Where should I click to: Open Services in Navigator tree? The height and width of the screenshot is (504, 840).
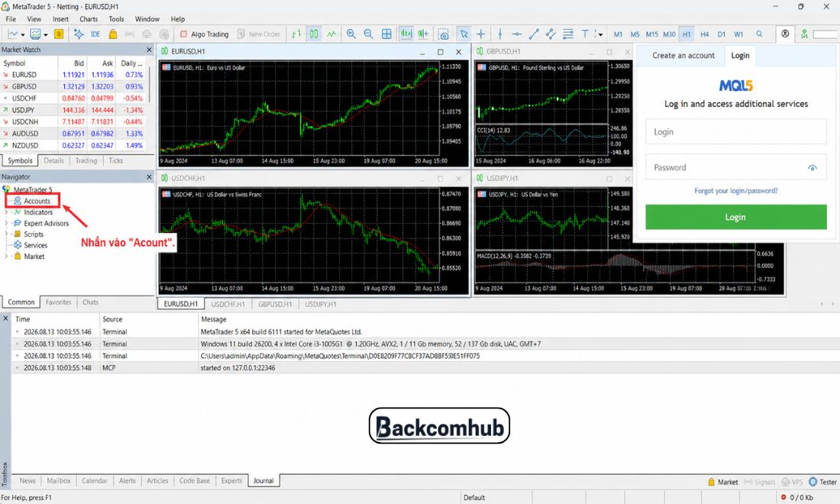(35, 245)
